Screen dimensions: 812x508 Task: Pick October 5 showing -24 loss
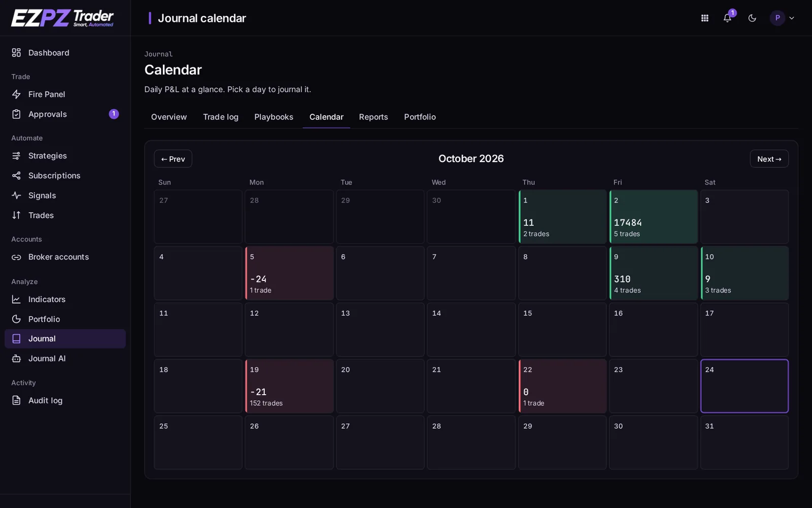point(289,273)
